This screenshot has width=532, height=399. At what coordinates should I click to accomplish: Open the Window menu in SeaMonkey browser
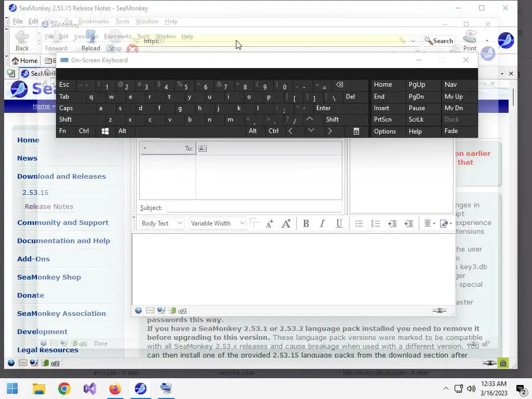tap(147, 21)
